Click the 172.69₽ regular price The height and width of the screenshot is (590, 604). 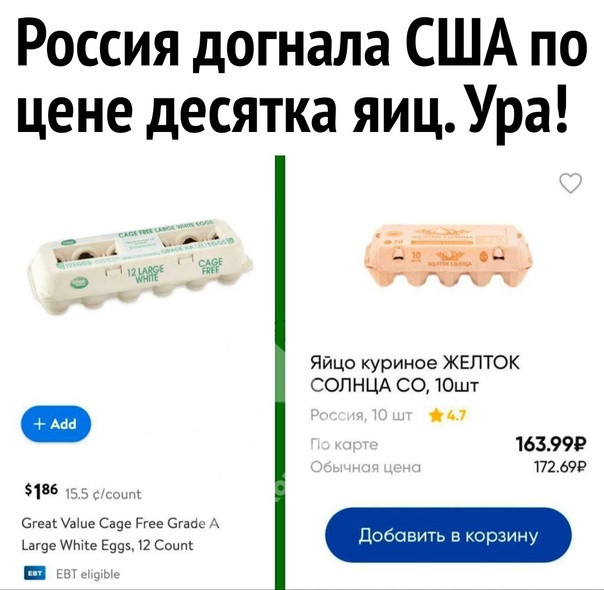point(560,467)
